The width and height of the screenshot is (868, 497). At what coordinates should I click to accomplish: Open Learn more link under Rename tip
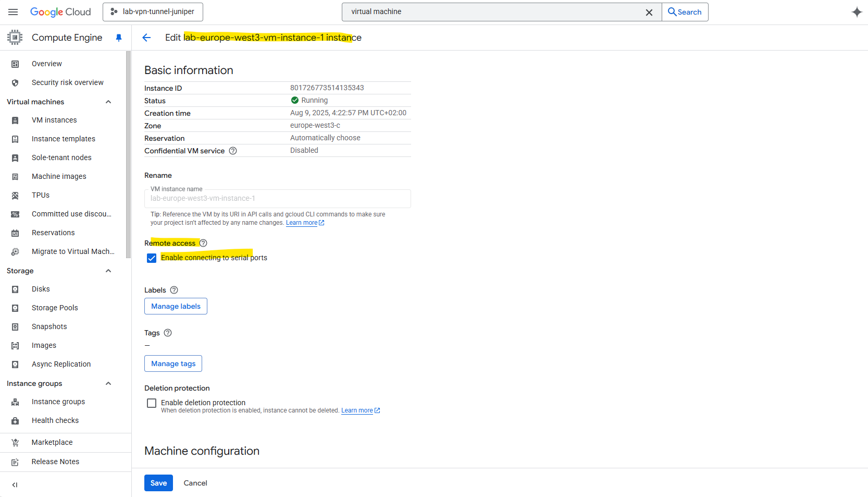pos(305,223)
